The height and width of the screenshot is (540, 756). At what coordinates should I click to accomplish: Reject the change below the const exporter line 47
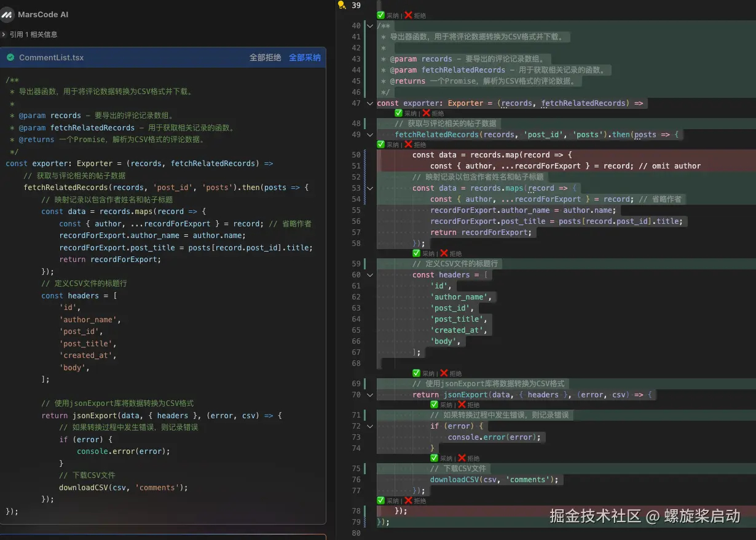tap(433, 113)
